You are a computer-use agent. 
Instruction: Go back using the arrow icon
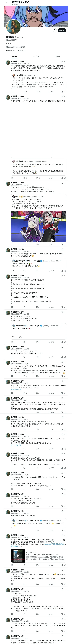pyautogui.click(x=7, y=3)
